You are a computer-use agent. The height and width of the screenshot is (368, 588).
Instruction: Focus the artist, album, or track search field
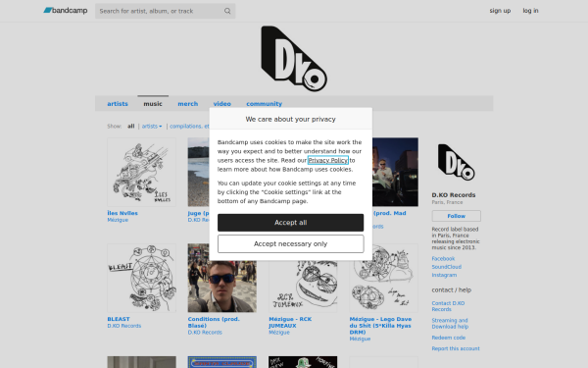[165, 11]
